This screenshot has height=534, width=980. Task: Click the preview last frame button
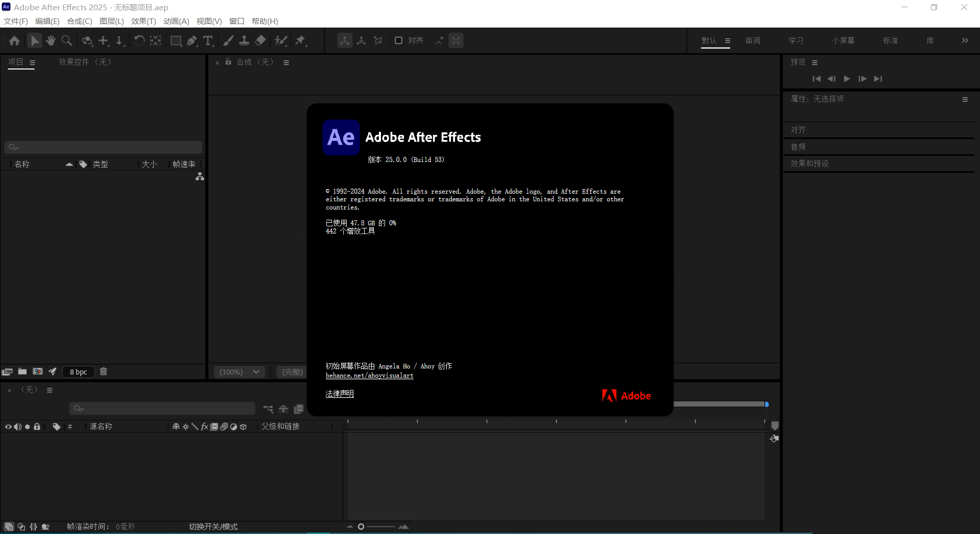pyautogui.click(x=878, y=79)
